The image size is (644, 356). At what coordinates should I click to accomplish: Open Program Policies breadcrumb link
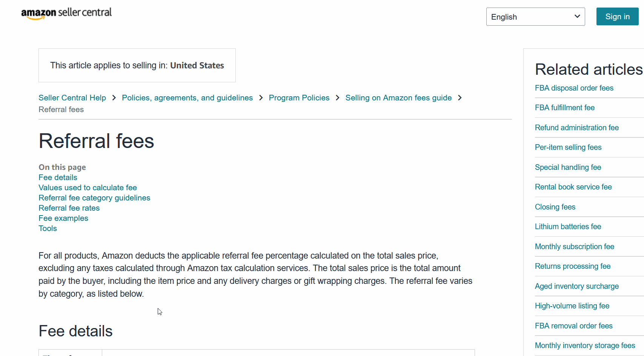tap(299, 98)
